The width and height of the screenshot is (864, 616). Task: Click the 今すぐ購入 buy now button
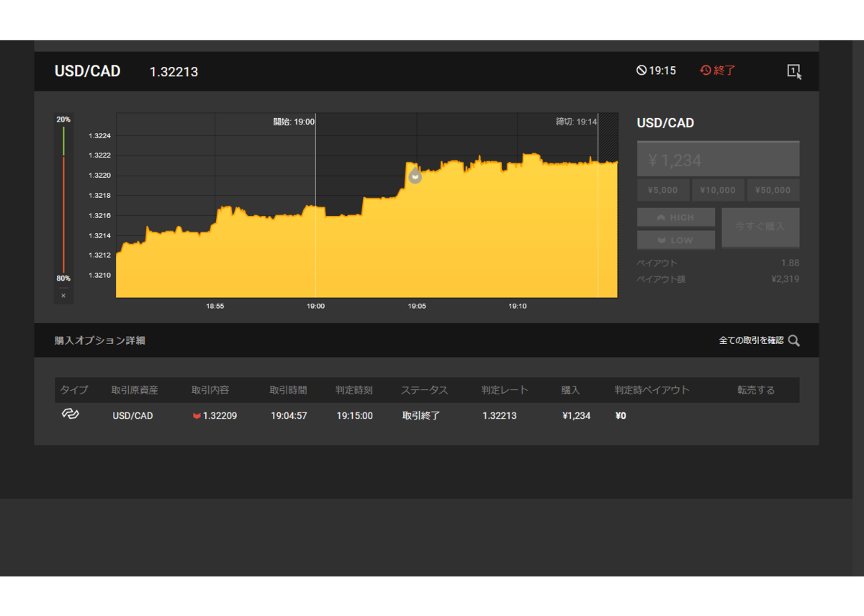point(760,227)
